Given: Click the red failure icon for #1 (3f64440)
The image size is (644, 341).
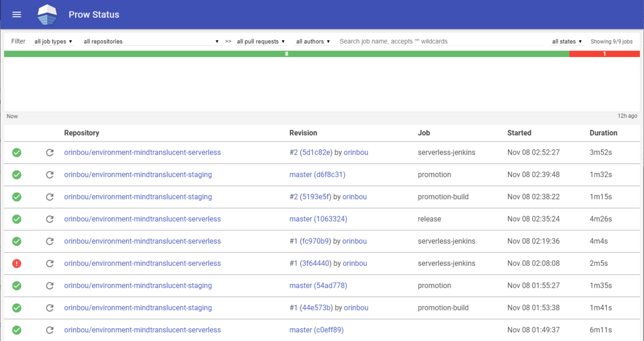Looking at the screenshot, I should pyautogui.click(x=17, y=264).
